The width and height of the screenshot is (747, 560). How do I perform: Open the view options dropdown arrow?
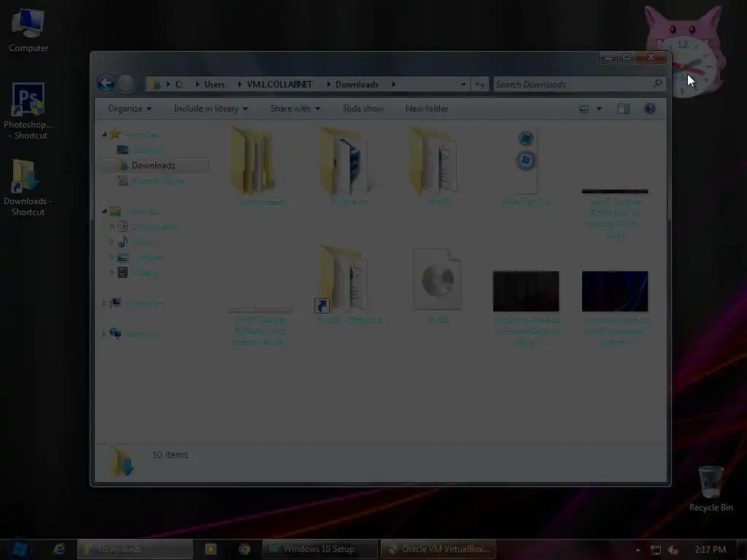coord(600,109)
